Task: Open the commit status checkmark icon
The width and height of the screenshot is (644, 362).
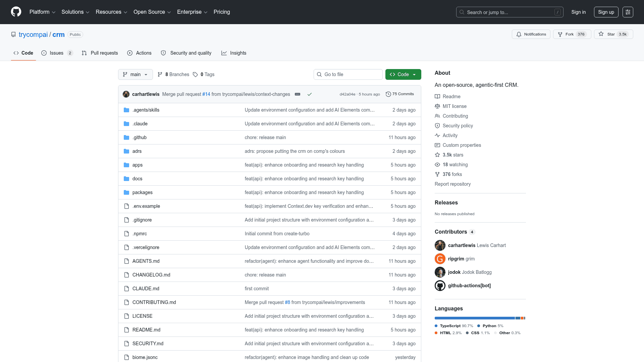Action: (x=310, y=94)
